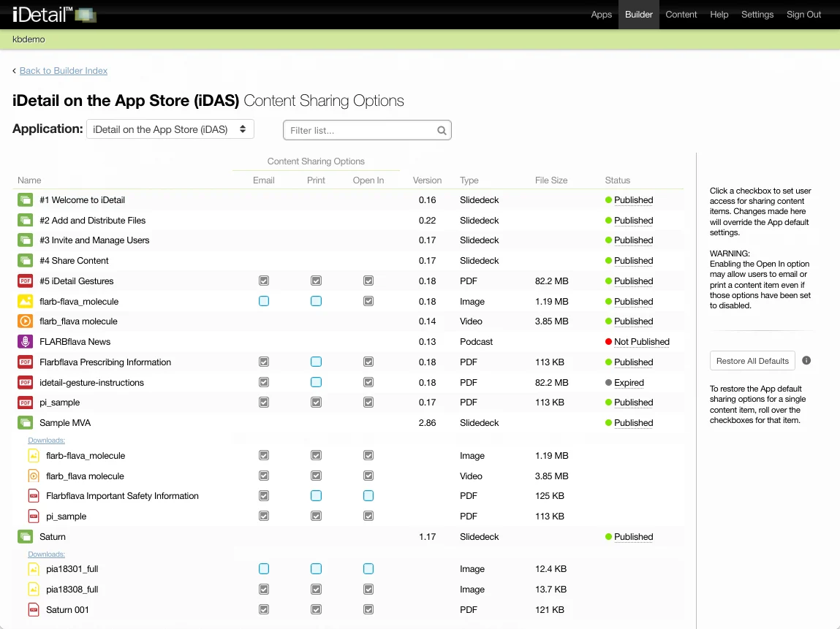Click the yellow image icon for flarb-flava_molecule
Viewport: 840px width, 629px height.
click(26, 302)
